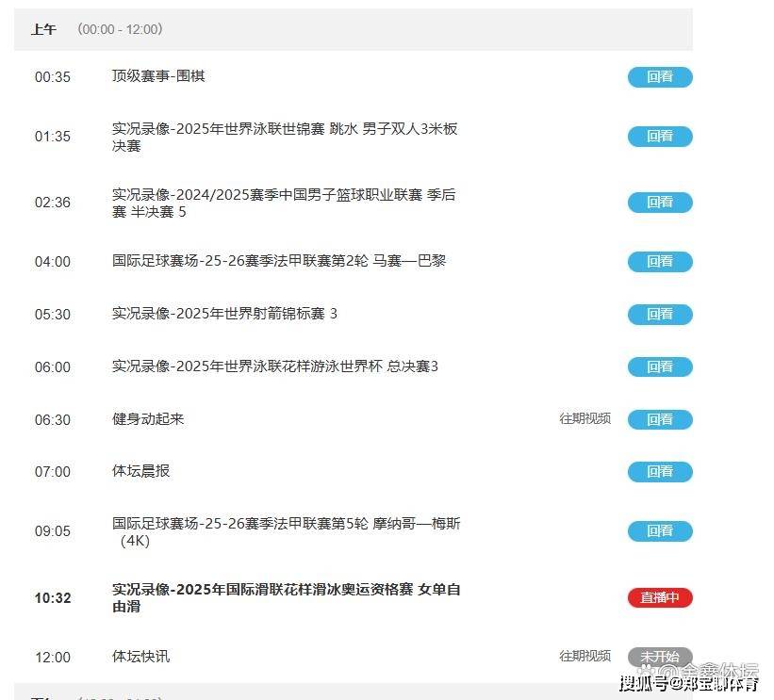The width and height of the screenshot is (774, 700).
Task: Click time label 04:00
Action: click(x=53, y=262)
